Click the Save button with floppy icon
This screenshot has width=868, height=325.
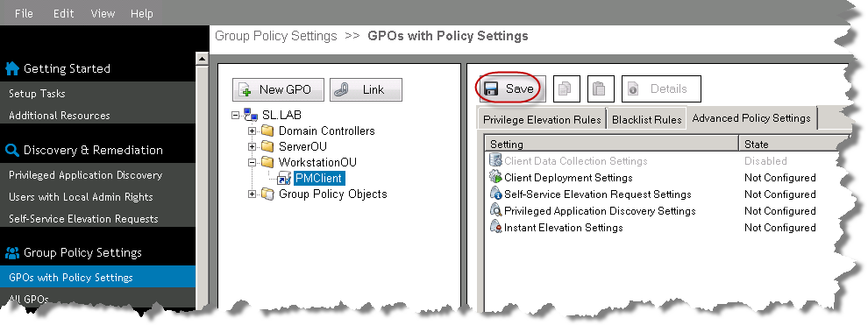[509, 89]
